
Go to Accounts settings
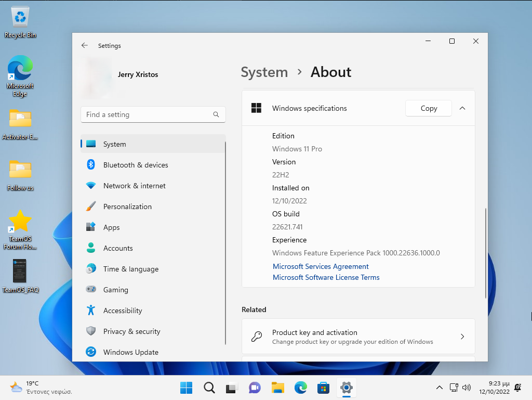click(x=118, y=248)
